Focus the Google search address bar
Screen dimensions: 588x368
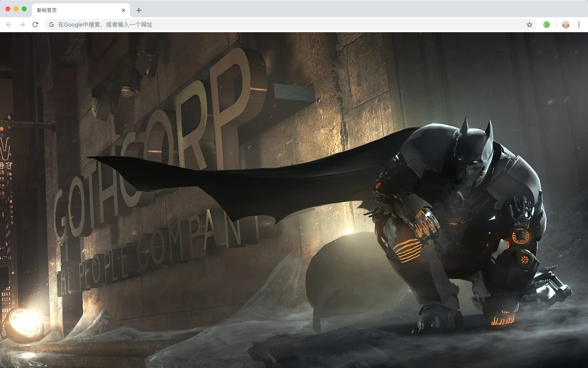pyautogui.click(x=290, y=24)
